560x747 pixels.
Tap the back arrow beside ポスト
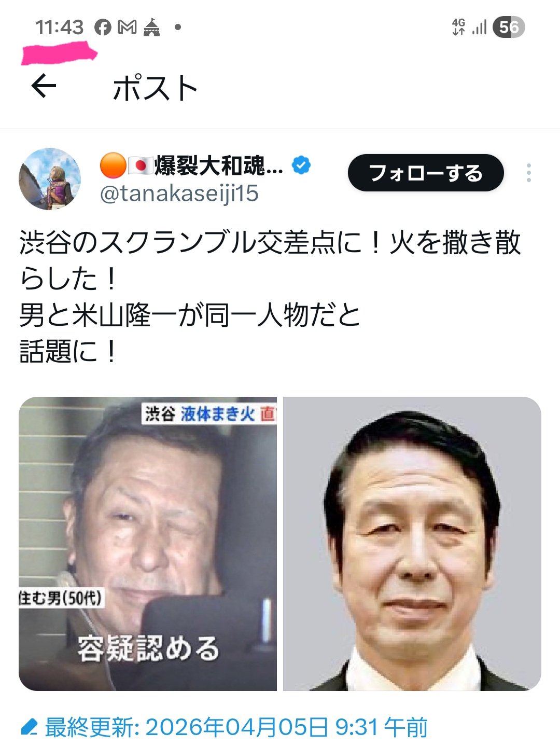pos(44,86)
